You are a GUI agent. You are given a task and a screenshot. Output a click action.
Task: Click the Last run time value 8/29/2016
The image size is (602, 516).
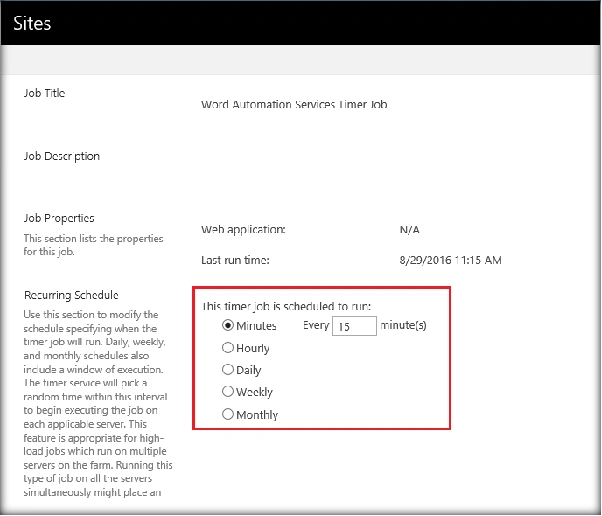click(x=450, y=260)
